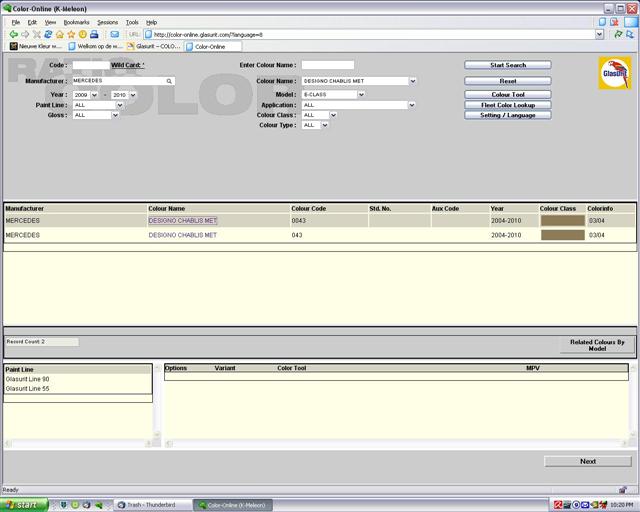Open the Colour Name dropdown
640x512 pixels.
click(x=413, y=81)
